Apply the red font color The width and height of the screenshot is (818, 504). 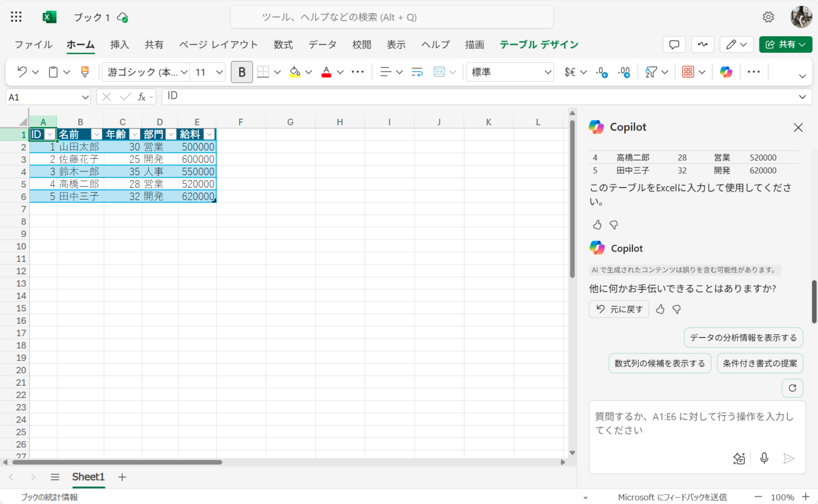coord(326,71)
